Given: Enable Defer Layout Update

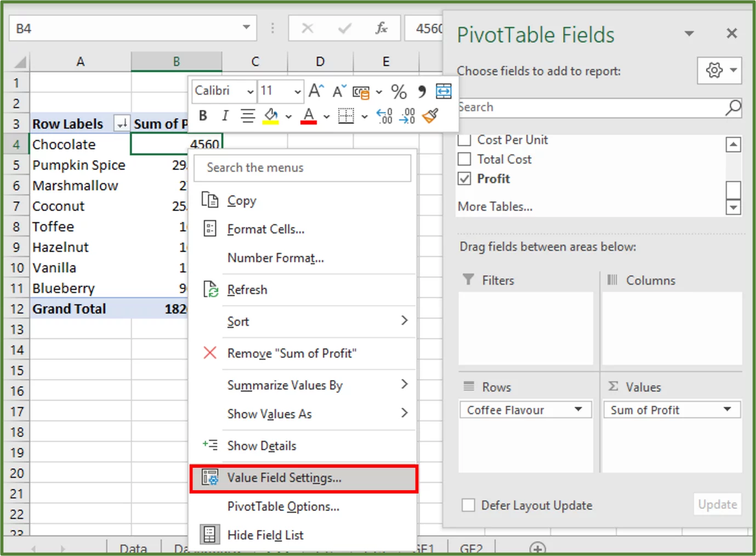Looking at the screenshot, I should pos(468,504).
